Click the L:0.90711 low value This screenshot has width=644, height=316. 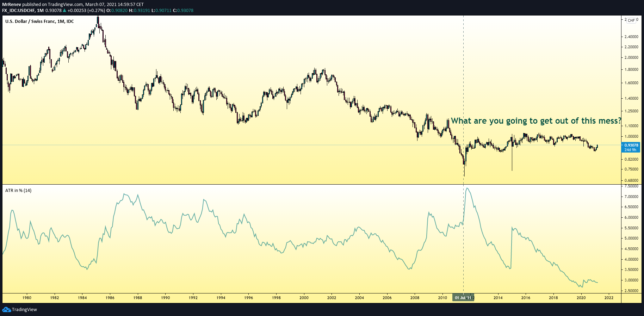[x=161, y=11]
